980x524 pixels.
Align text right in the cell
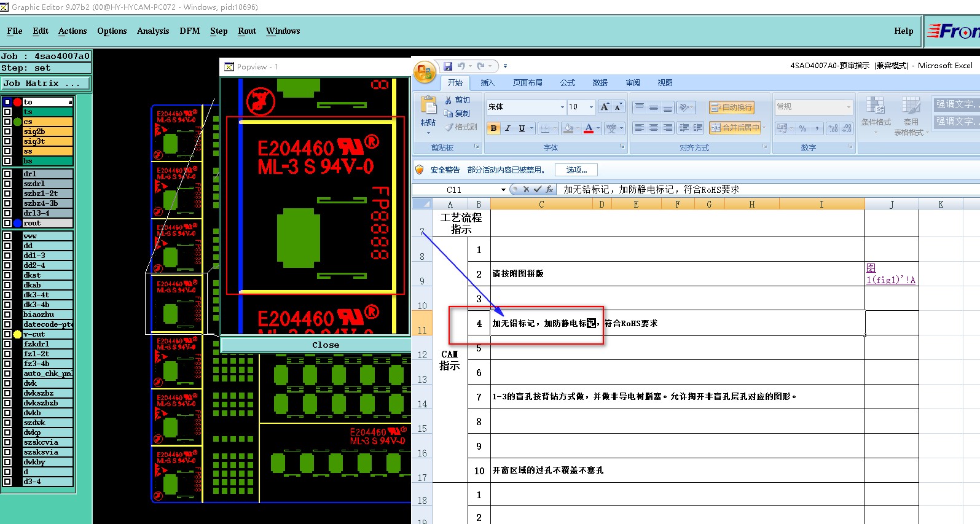pos(668,128)
